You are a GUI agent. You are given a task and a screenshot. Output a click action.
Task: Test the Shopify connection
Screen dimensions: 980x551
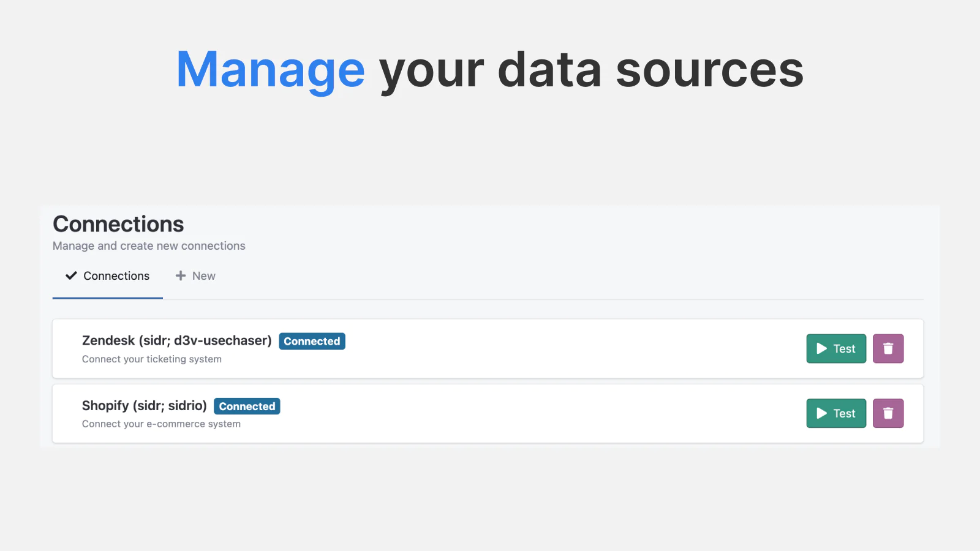coord(836,413)
